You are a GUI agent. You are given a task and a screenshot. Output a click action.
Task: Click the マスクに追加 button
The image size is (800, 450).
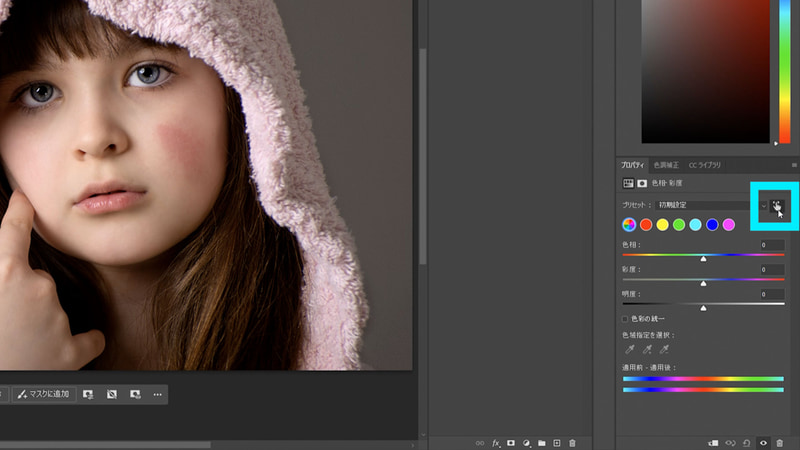click(43, 394)
